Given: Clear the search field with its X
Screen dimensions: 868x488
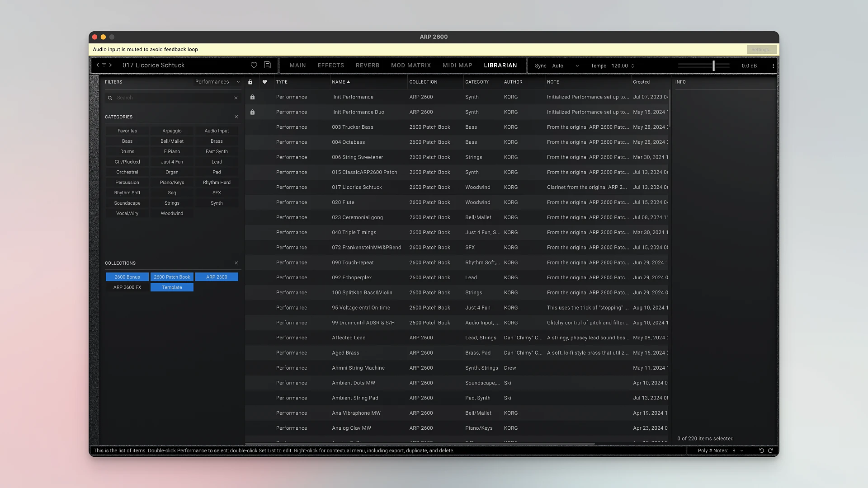Looking at the screenshot, I should pyautogui.click(x=236, y=98).
